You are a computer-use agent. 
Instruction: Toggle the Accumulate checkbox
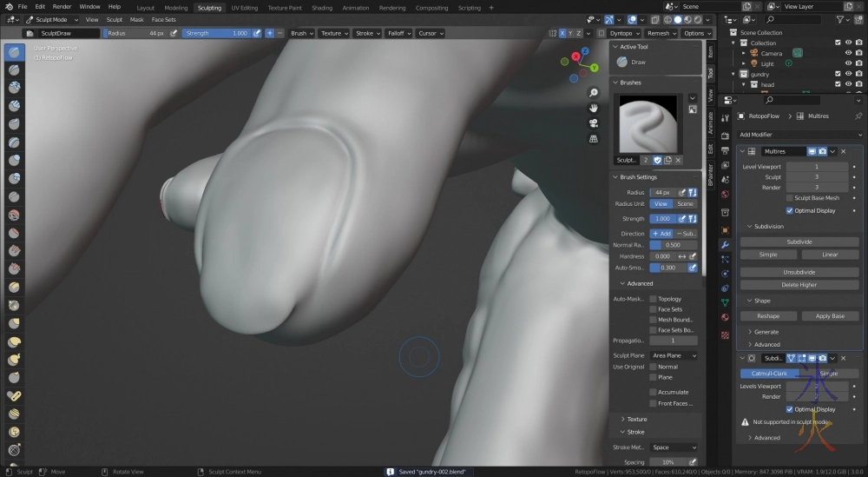point(653,392)
